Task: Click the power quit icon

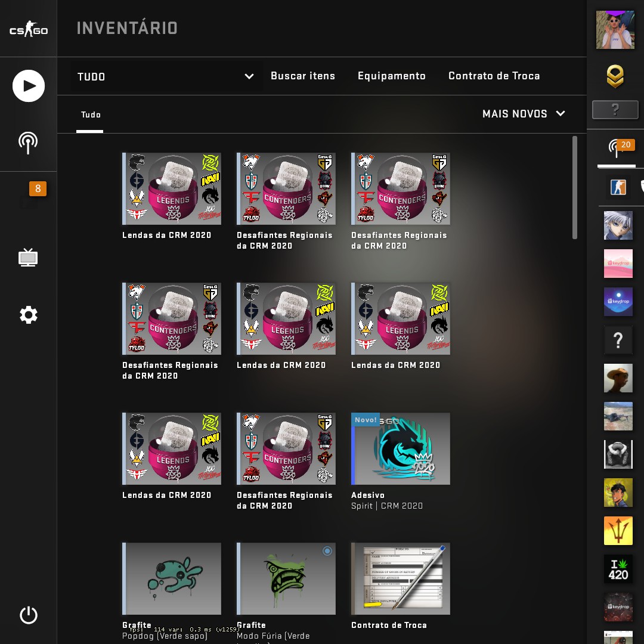Action: [29, 615]
